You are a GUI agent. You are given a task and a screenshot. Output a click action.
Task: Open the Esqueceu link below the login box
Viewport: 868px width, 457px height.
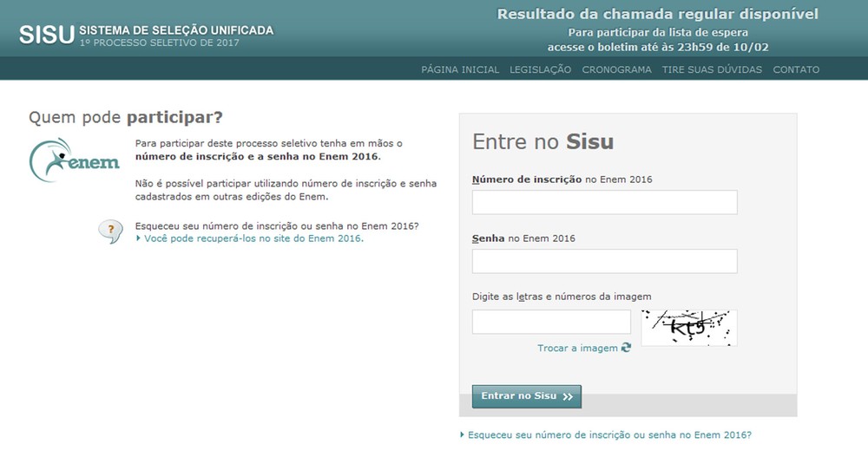608,435
